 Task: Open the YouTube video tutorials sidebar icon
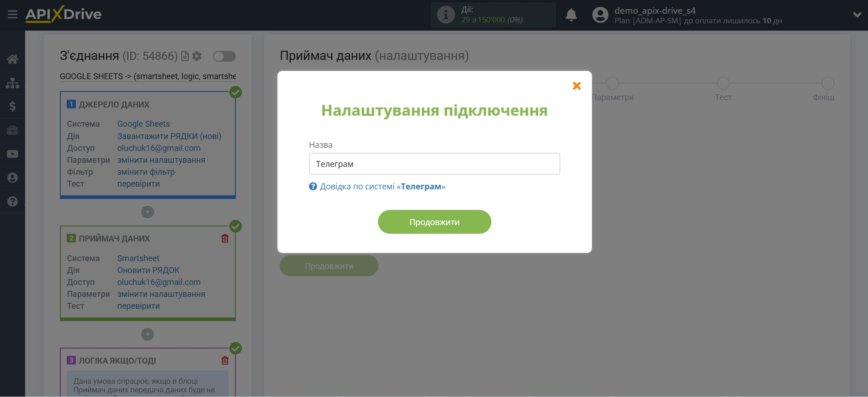12,154
